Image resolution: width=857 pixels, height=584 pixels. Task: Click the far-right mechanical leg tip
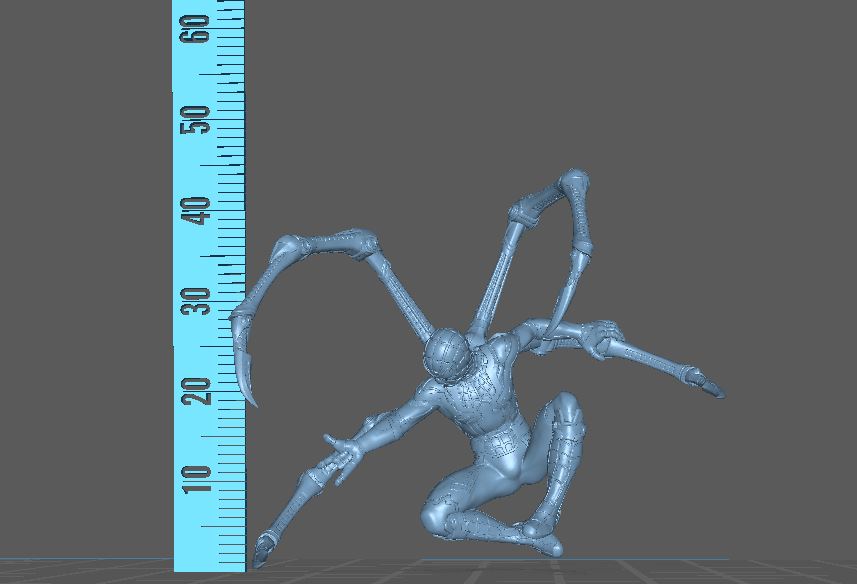point(712,388)
